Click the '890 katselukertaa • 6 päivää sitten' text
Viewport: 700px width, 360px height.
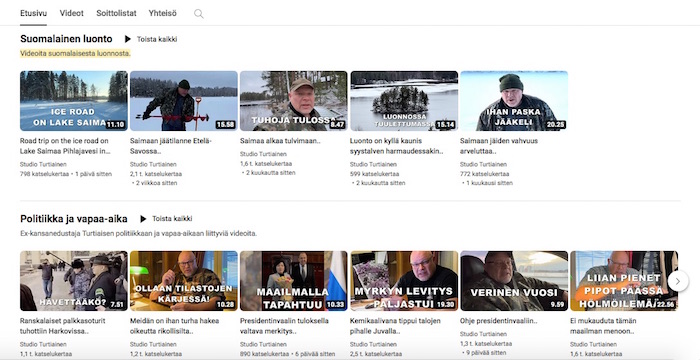click(x=287, y=354)
